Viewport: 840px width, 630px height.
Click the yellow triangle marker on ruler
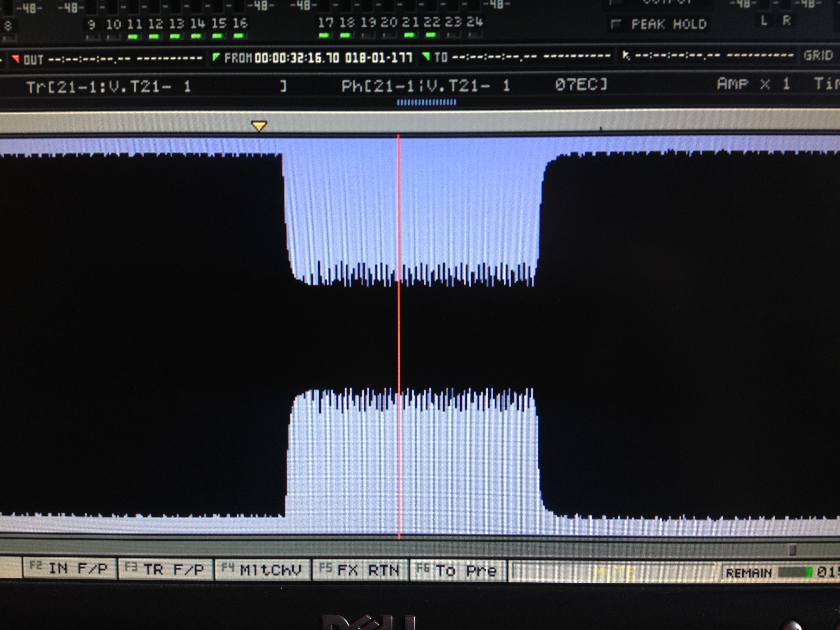[x=259, y=126]
